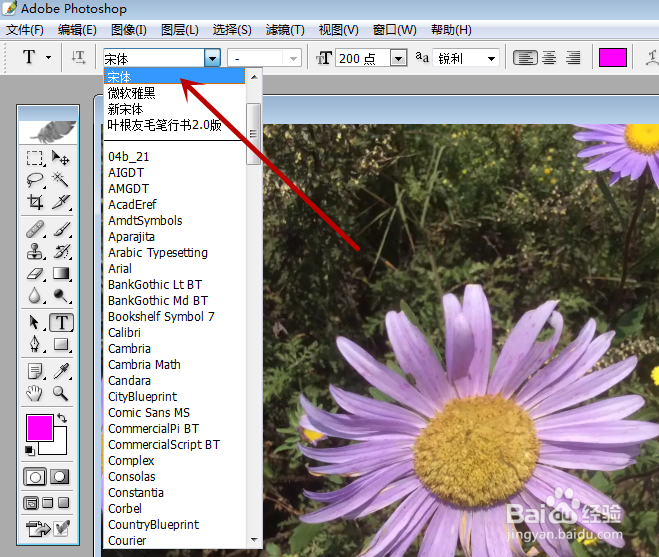Screen dimensions: 659x557
Task: Select the Slice tool
Action: tap(61, 202)
